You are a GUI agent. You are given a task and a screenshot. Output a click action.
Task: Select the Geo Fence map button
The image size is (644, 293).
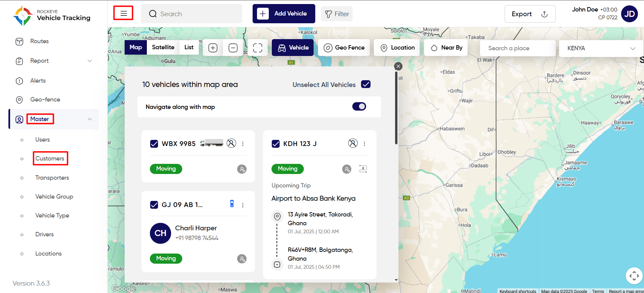pos(344,48)
